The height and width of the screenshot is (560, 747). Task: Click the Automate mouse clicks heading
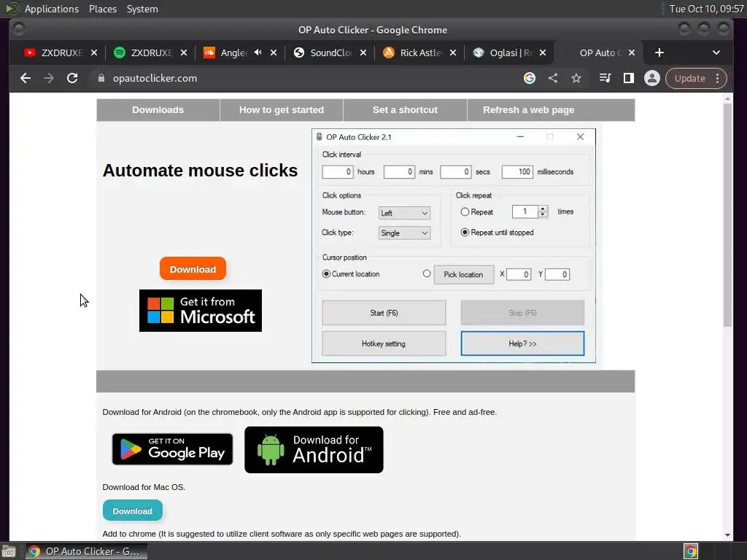[x=200, y=171]
